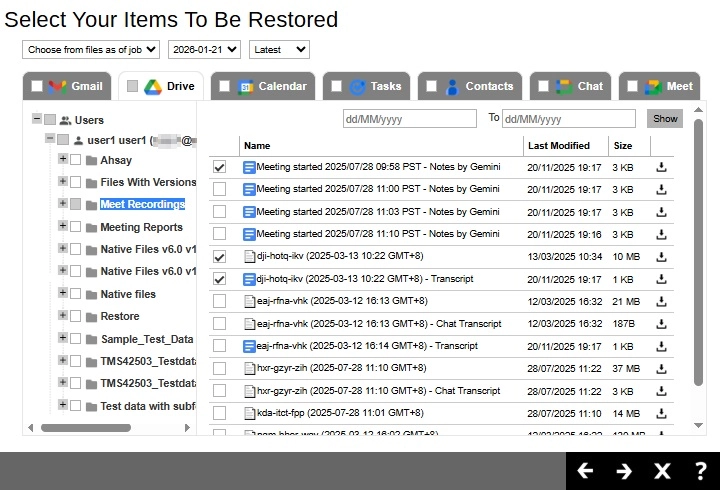Image resolution: width=720 pixels, height=490 pixels.
Task: Sort by the Last Modified column header
Action: click(558, 146)
